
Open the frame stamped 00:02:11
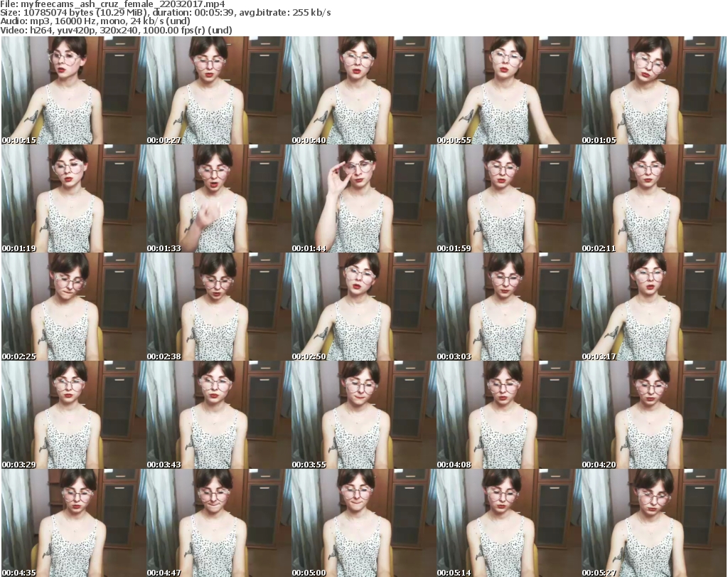654,198
